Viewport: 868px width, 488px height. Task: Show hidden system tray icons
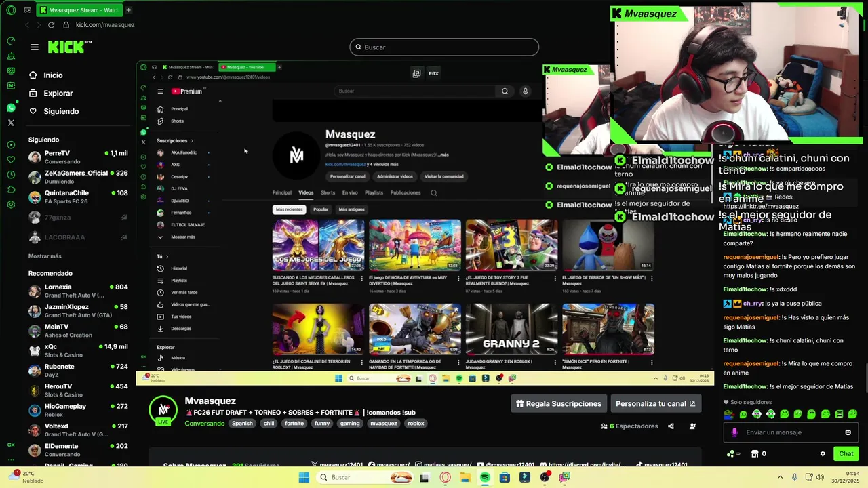tap(780, 477)
